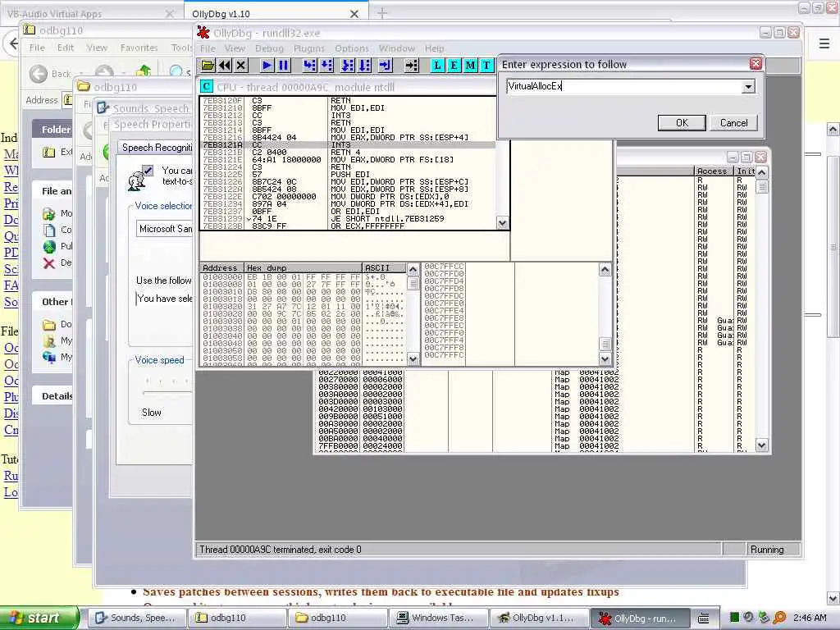Click the ASCII column header in dump pane
Viewport: 840px width, 630px height.
[385, 268]
